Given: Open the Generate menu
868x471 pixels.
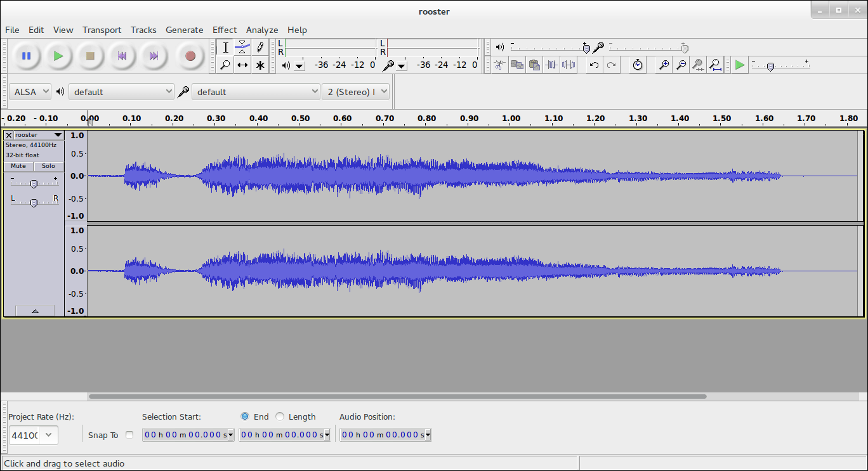Looking at the screenshot, I should pos(185,30).
